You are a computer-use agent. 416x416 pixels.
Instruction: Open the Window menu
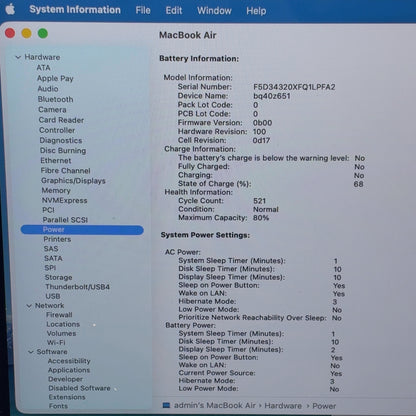click(x=214, y=10)
